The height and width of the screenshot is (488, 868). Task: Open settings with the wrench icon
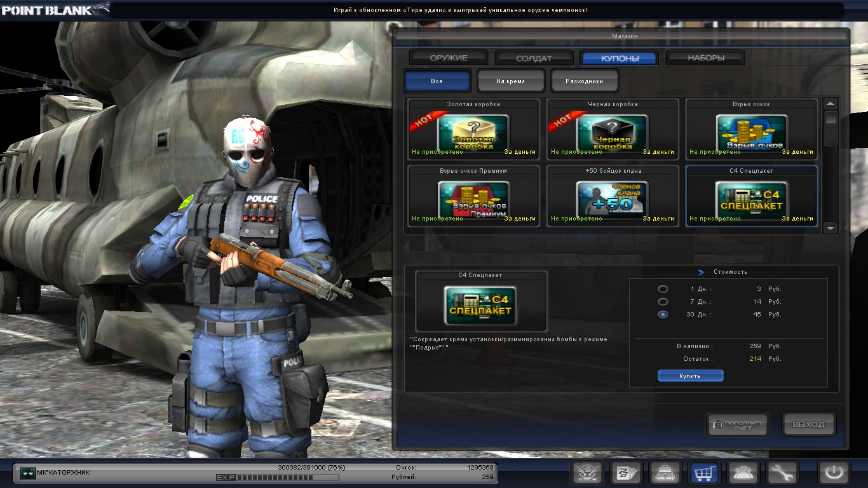pyautogui.click(x=782, y=473)
